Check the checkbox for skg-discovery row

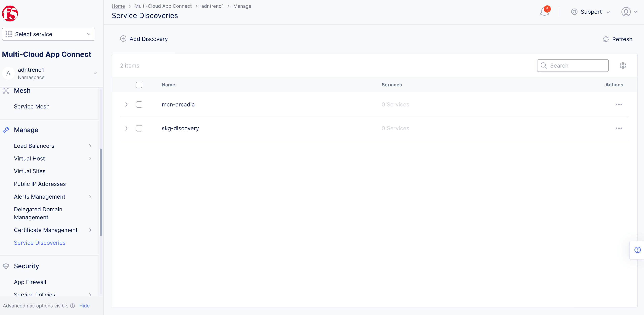[139, 128]
